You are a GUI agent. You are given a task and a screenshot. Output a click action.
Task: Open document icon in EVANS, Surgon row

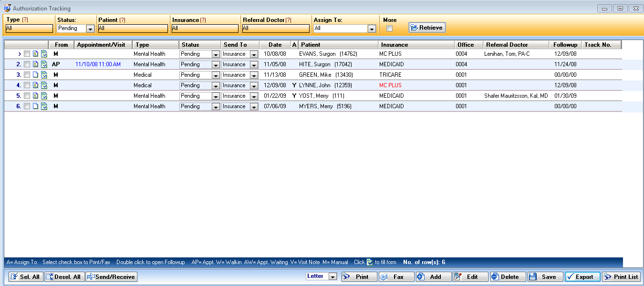pos(35,54)
